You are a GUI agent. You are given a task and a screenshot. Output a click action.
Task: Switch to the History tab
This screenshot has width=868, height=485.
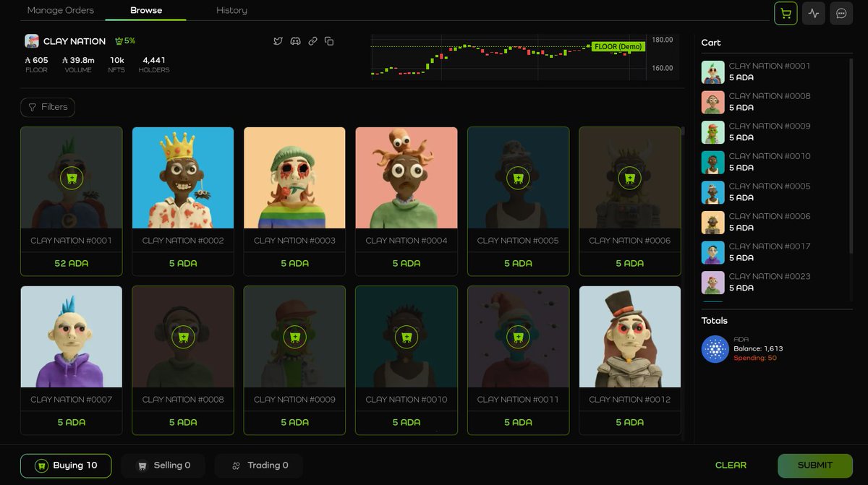(x=231, y=10)
